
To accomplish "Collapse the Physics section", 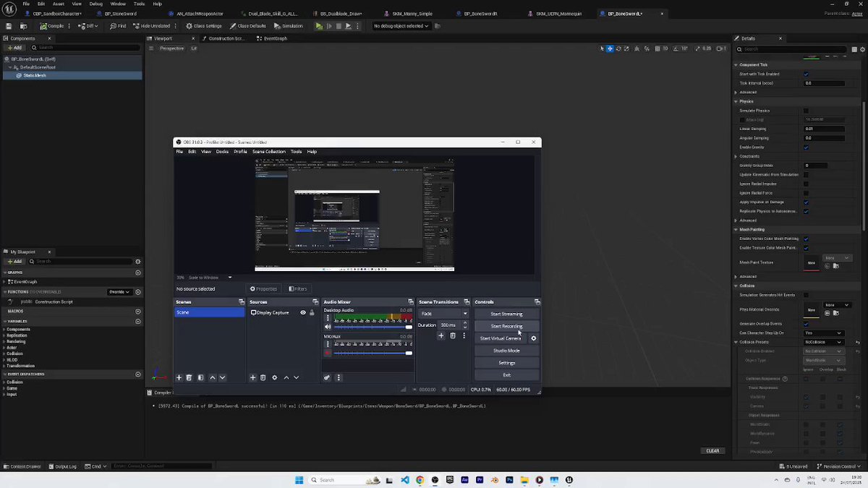I will click(x=736, y=101).
